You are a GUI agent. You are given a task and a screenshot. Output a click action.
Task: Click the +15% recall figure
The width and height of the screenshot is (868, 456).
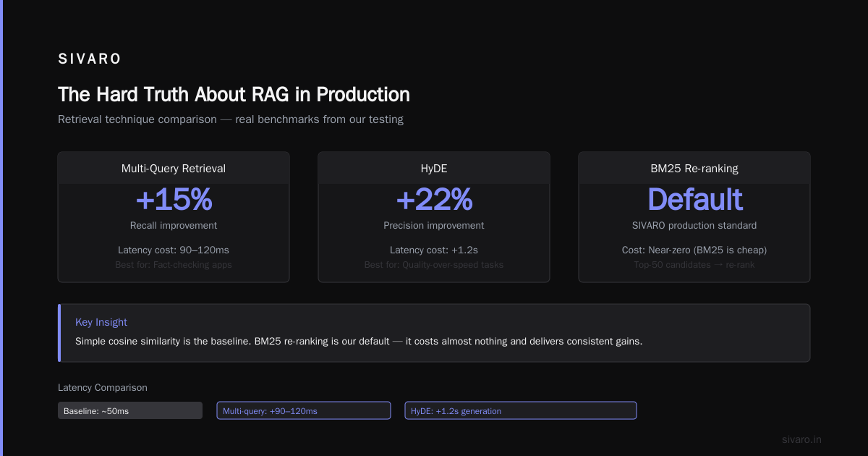click(174, 200)
